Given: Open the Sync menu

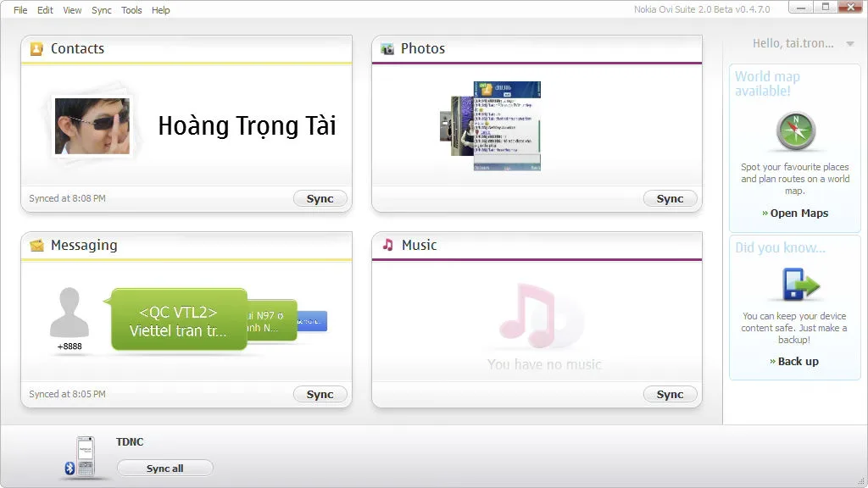Looking at the screenshot, I should pos(101,10).
